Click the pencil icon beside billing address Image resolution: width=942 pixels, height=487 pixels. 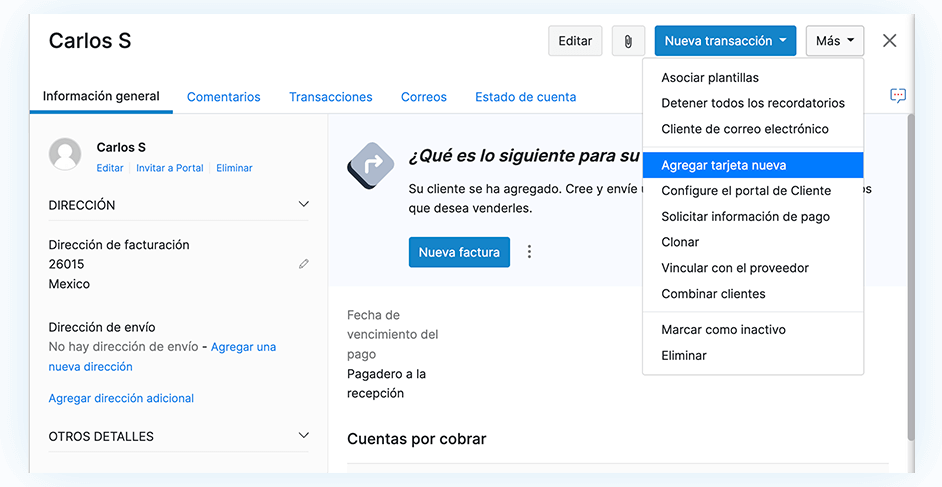click(x=303, y=264)
